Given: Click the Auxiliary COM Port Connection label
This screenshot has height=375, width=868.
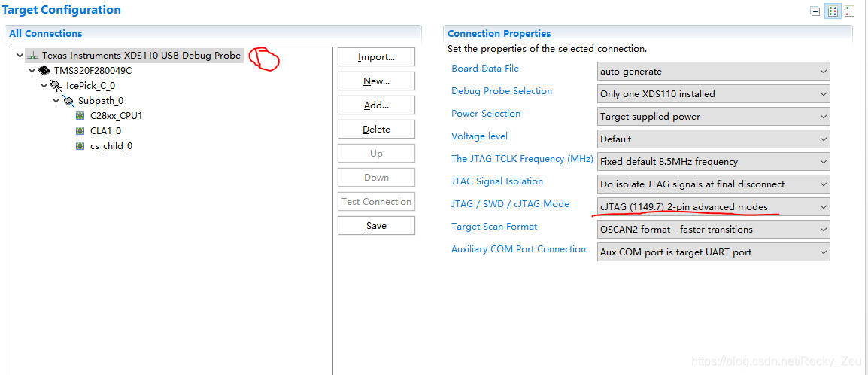Looking at the screenshot, I should click(x=519, y=249).
